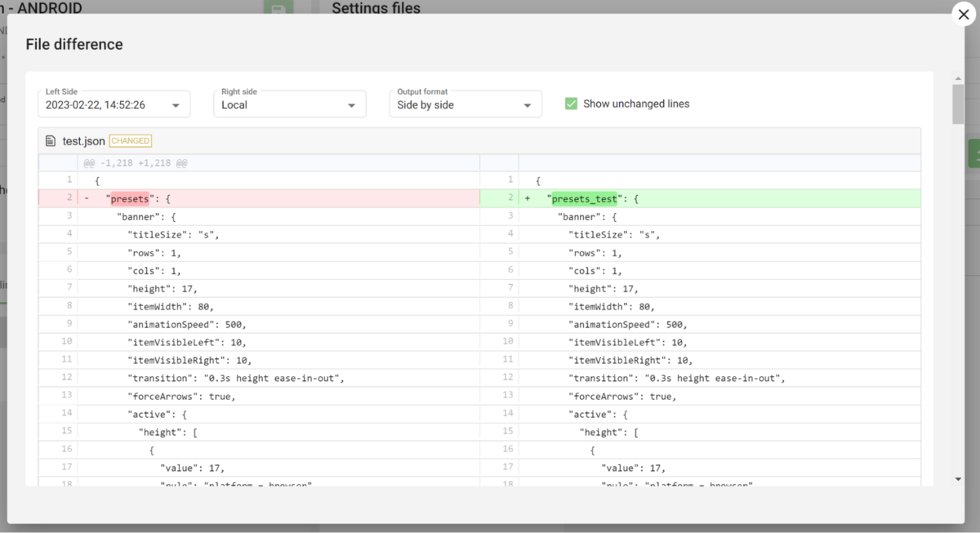
Task: Click the scroll down arrow
Action: tap(958, 479)
